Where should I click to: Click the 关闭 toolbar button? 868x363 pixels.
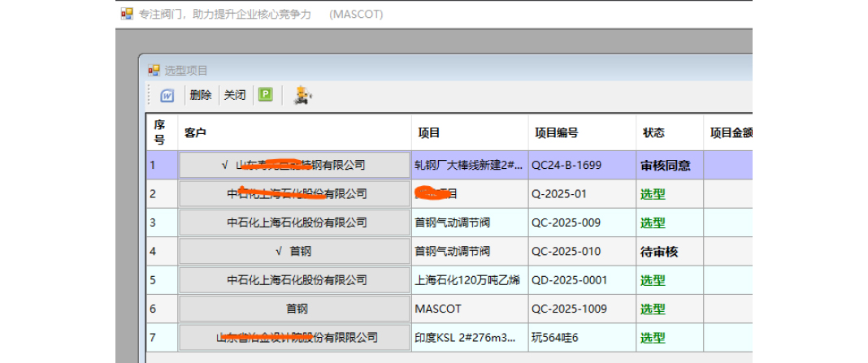tap(235, 95)
